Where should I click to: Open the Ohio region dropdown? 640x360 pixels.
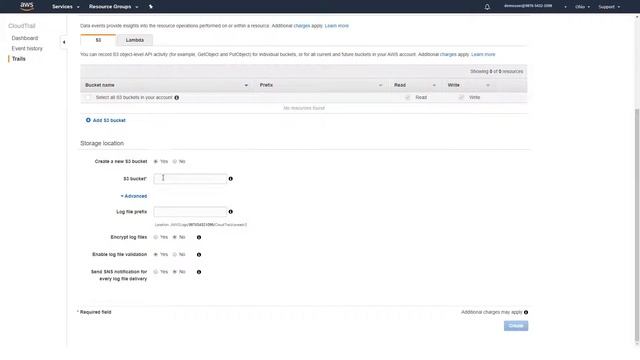[582, 7]
